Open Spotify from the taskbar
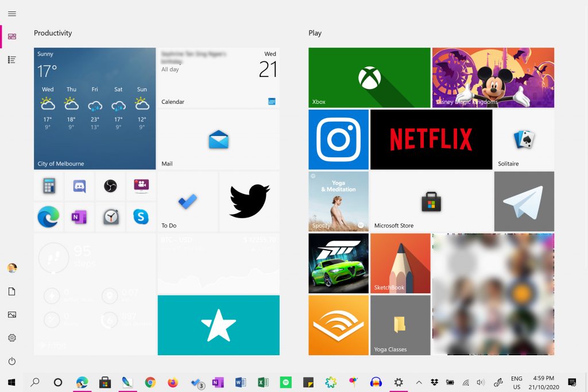Viewport: 588px width, 392px height. tap(286, 382)
